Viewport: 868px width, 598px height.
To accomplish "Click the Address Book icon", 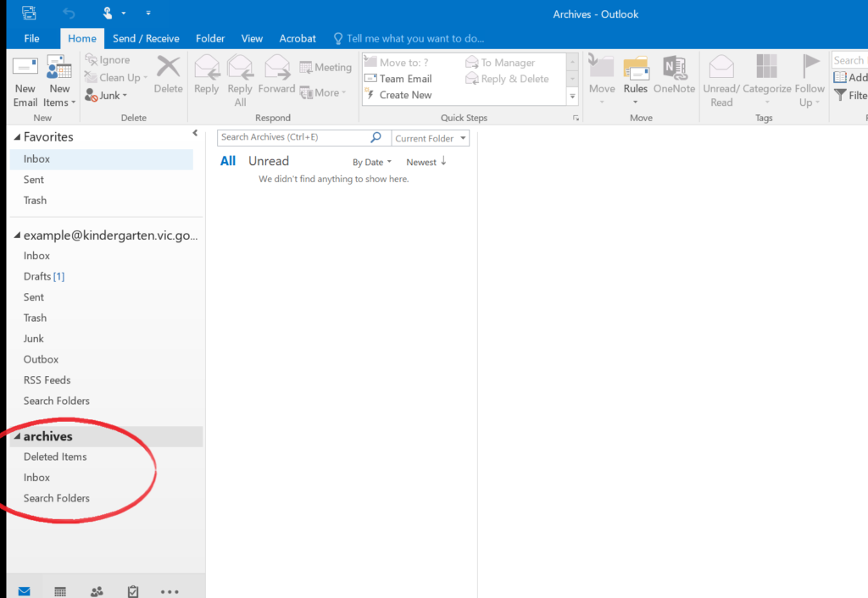I will pos(840,77).
